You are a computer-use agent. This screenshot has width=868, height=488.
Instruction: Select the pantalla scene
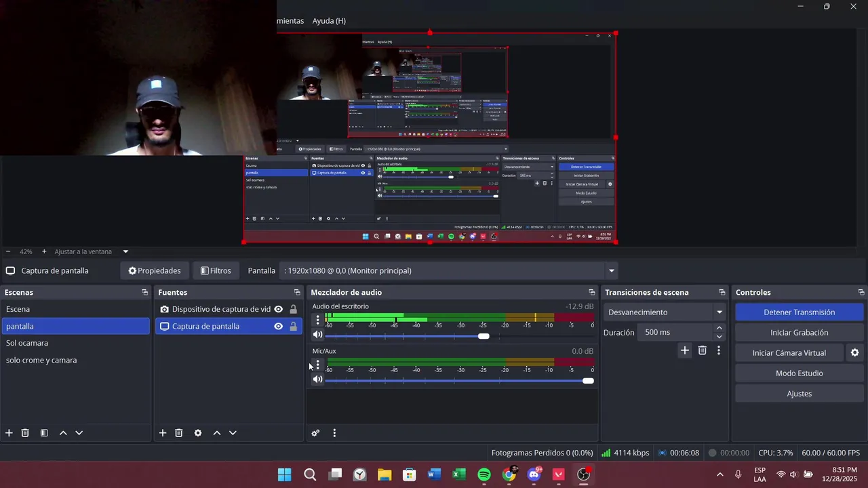pos(75,326)
